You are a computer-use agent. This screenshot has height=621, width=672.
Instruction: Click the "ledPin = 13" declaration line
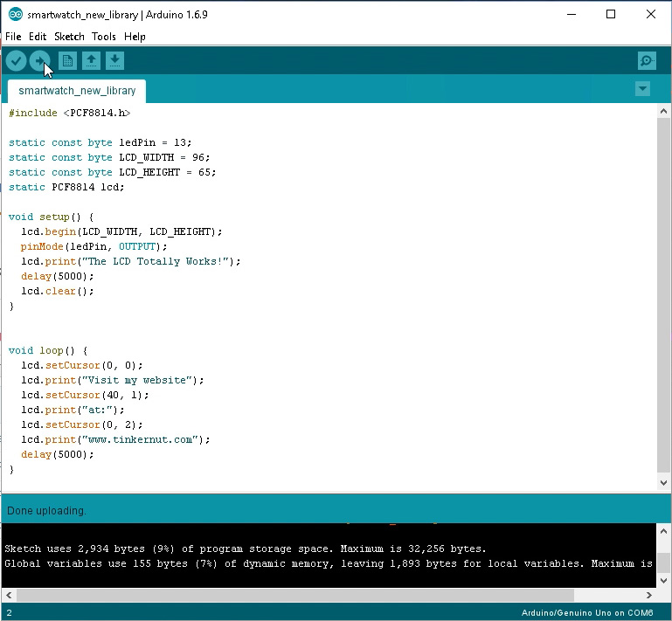[x=100, y=142]
